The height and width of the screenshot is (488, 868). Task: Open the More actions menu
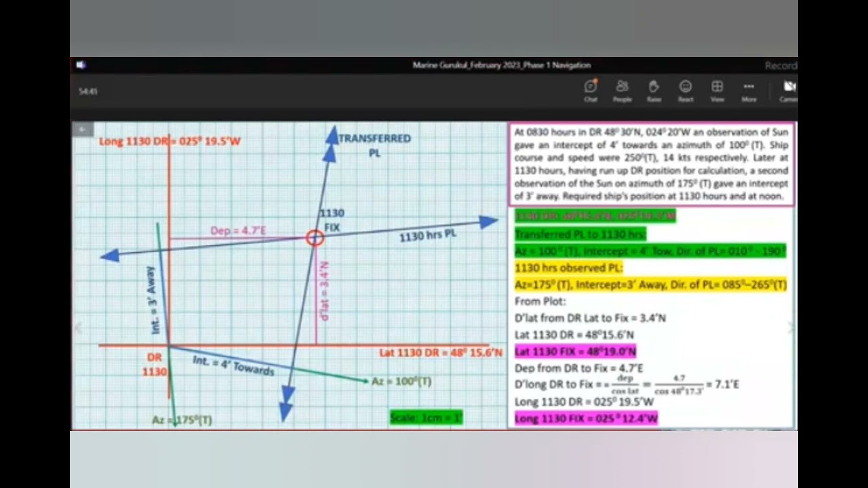click(749, 90)
